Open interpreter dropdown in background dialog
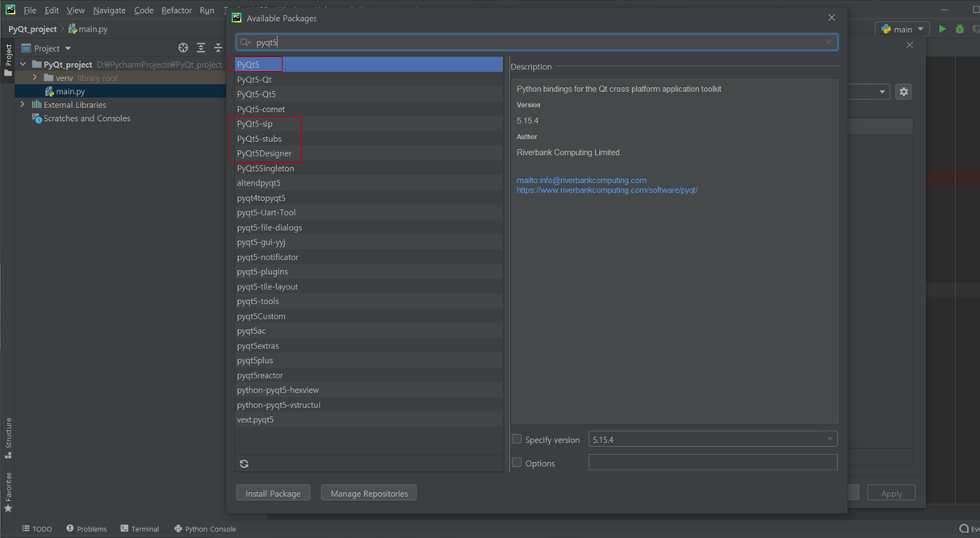Screen dimensions: 980x538 click(x=882, y=92)
